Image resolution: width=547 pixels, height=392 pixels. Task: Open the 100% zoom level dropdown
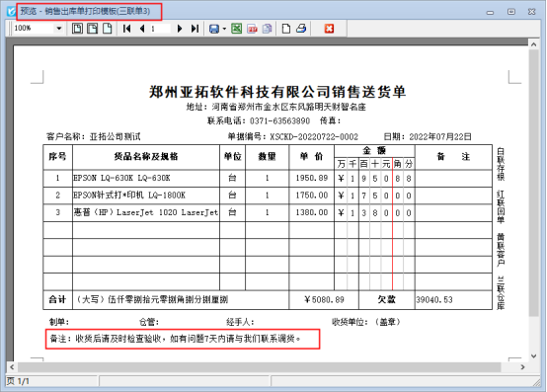[x=58, y=29]
